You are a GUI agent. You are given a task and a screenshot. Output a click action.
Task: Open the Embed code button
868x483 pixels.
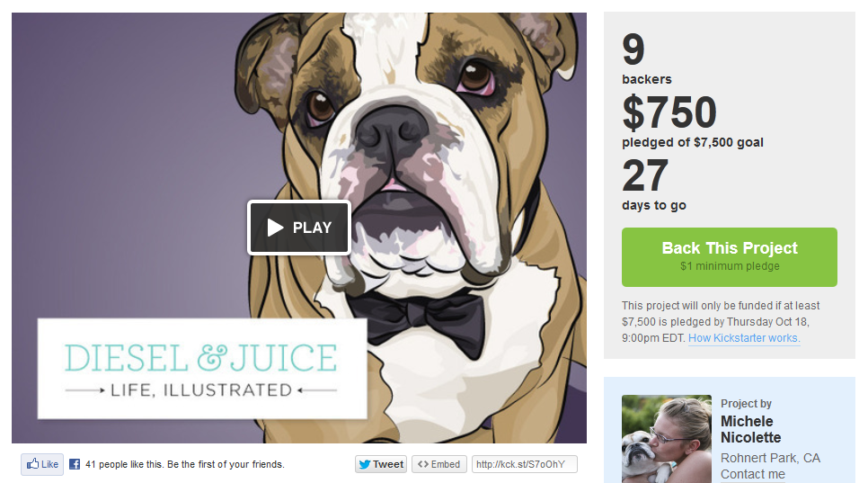pyautogui.click(x=439, y=464)
